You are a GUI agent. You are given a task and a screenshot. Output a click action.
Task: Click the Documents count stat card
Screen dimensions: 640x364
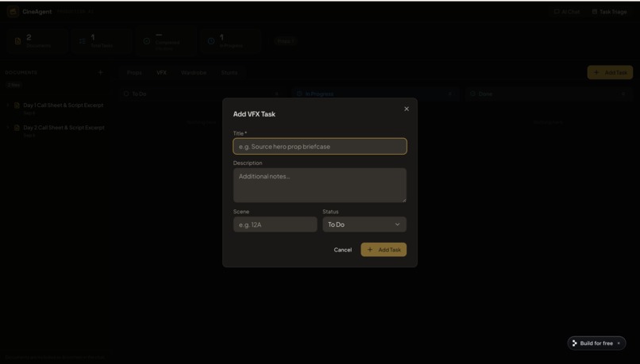coord(37,41)
